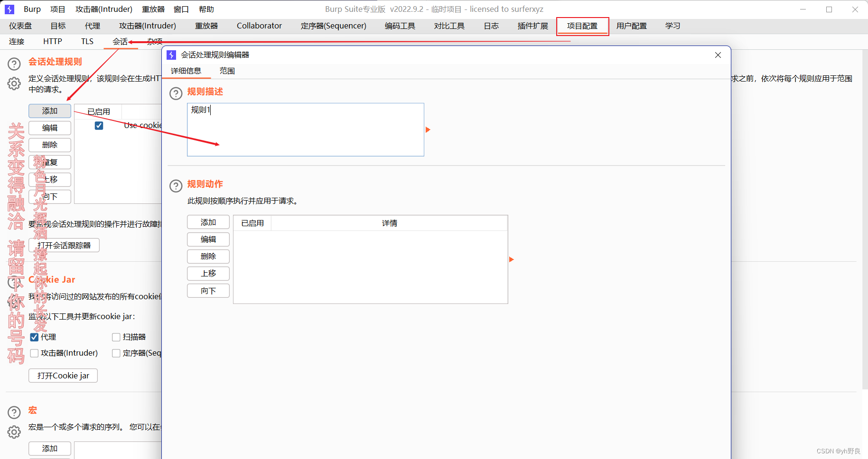Open the HTTP sub-tab

click(x=53, y=42)
